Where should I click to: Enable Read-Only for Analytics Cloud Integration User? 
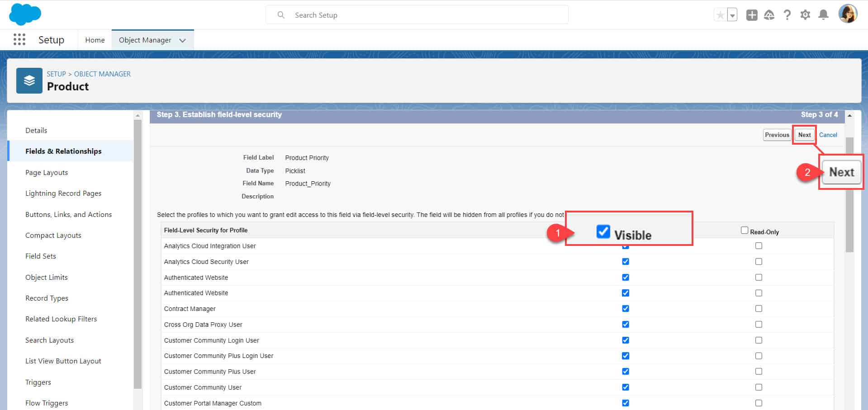click(759, 245)
